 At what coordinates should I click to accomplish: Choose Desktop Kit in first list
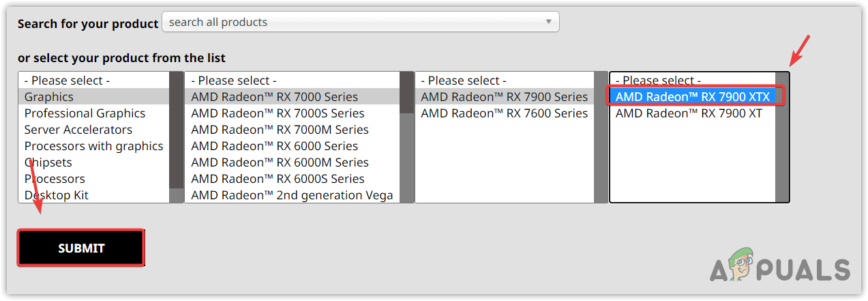pyautogui.click(x=57, y=195)
